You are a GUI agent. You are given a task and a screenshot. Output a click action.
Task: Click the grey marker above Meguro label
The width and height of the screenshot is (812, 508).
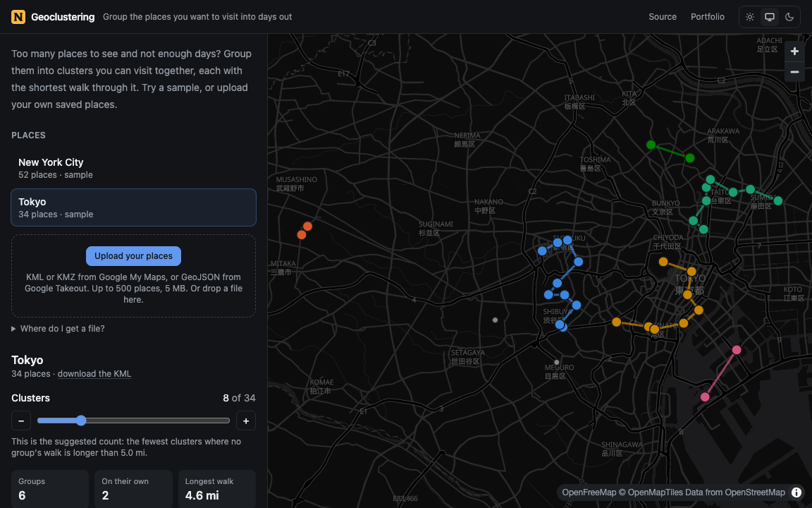[557, 363]
